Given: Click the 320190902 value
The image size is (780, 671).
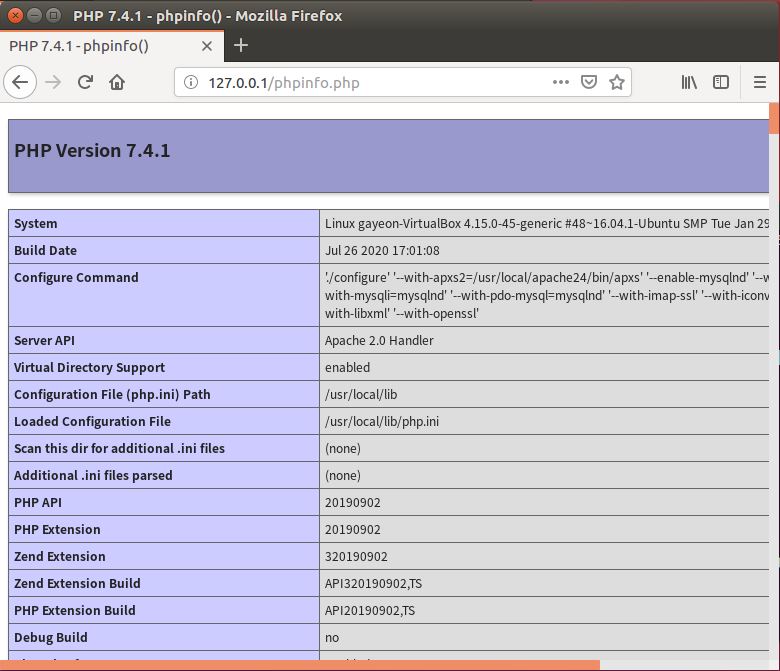Looking at the screenshot, I should tap(356, 557).
